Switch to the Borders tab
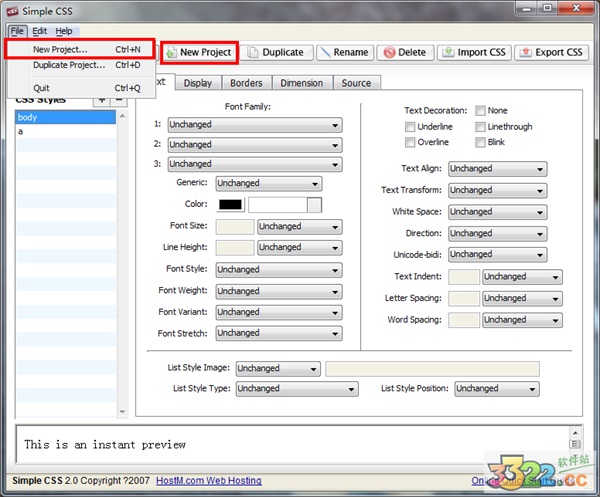600x497 pixels. coord(246,83)
